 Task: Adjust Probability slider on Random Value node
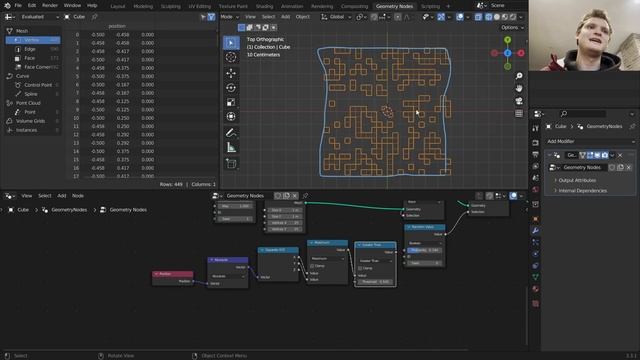pos(424,250)
